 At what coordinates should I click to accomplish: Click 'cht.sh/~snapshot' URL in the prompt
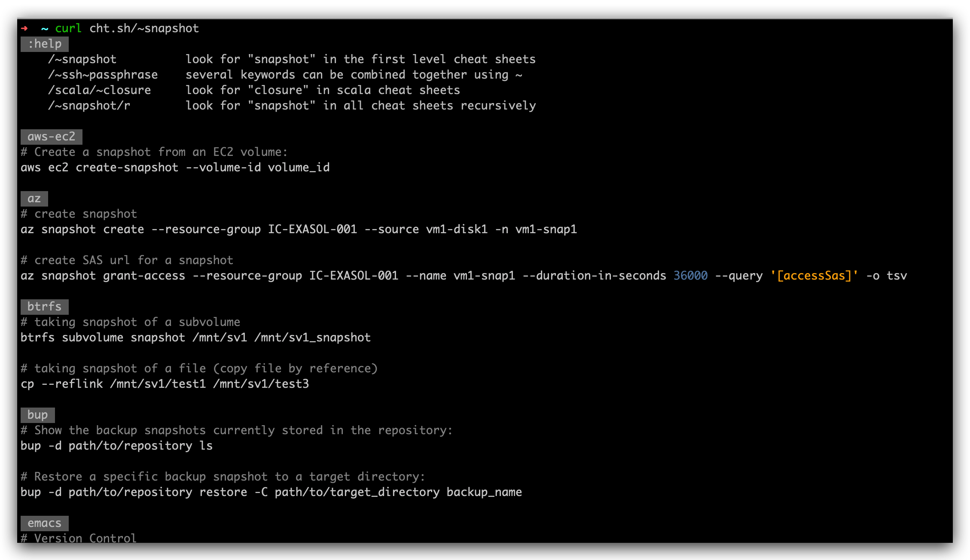coord(144,28)
